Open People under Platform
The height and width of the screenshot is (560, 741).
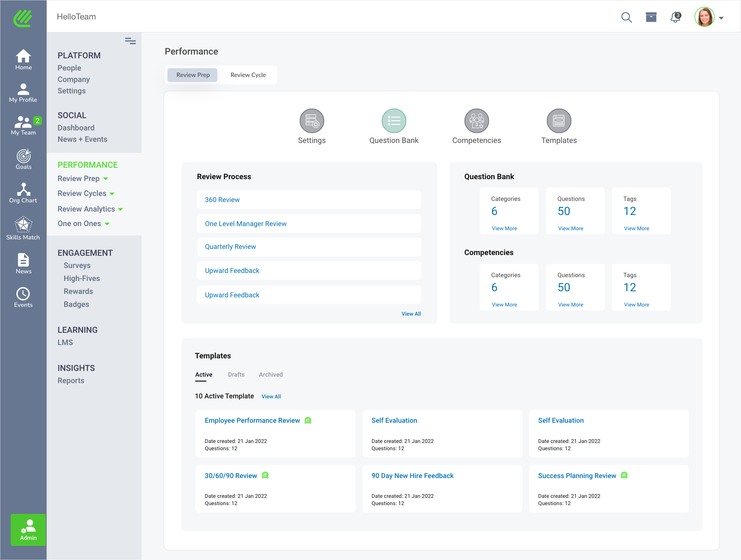point(69,68)
